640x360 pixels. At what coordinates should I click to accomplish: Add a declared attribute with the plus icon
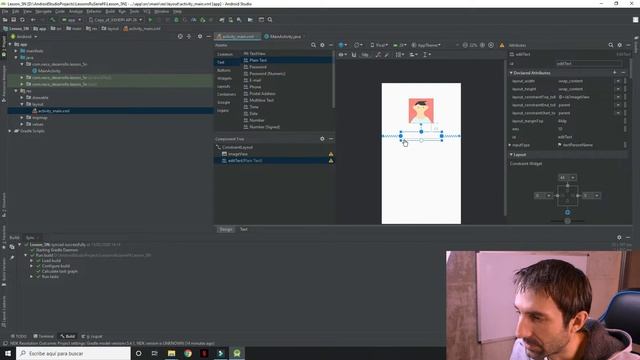[x=615, y=73]
